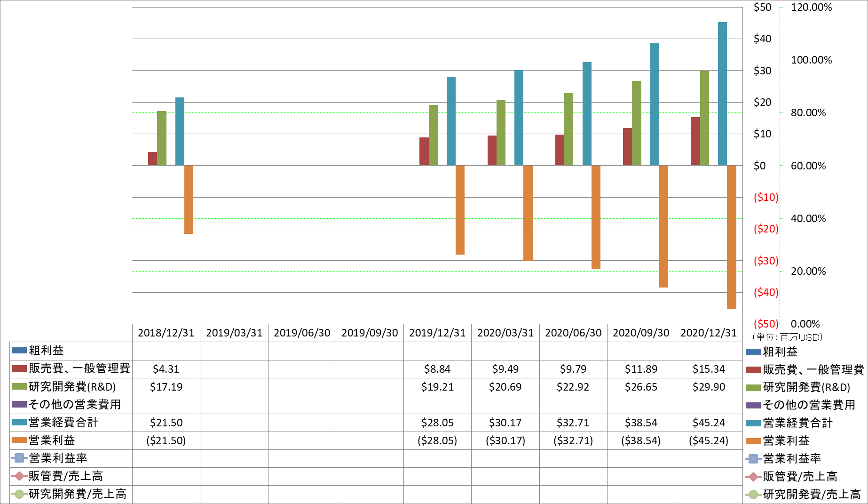Select the 2018/12/31 R&D green bar
The image size is (868, 504).
click(162, 138)
